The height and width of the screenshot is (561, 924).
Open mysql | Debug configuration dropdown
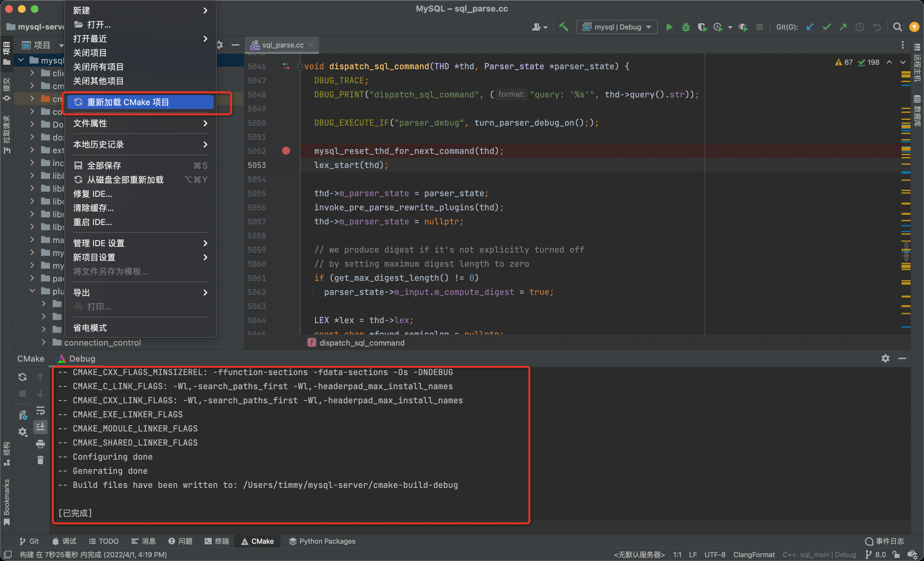click(x=617, y=27)
